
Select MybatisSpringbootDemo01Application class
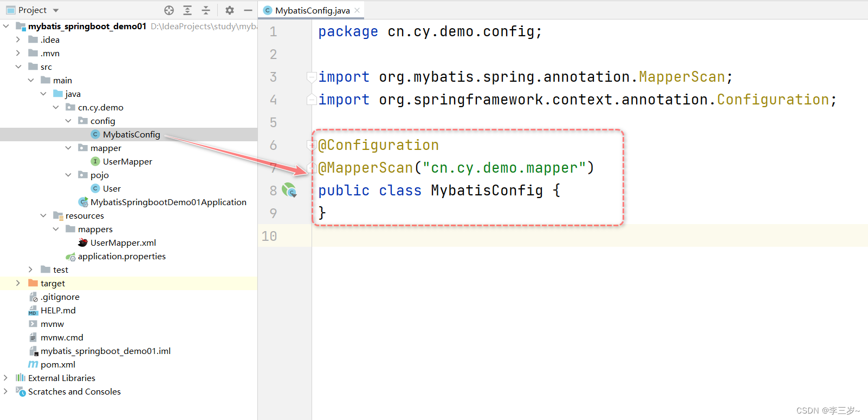click(169, 202)
